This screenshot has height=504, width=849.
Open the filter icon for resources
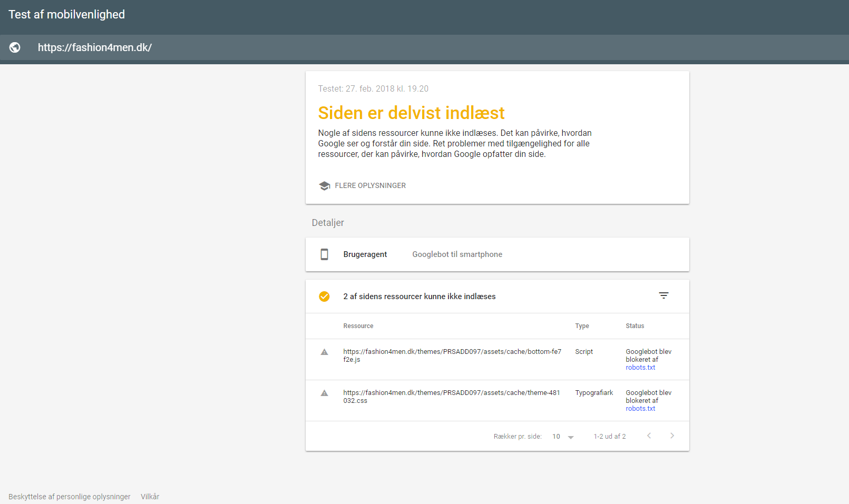[x=663, y=296]
